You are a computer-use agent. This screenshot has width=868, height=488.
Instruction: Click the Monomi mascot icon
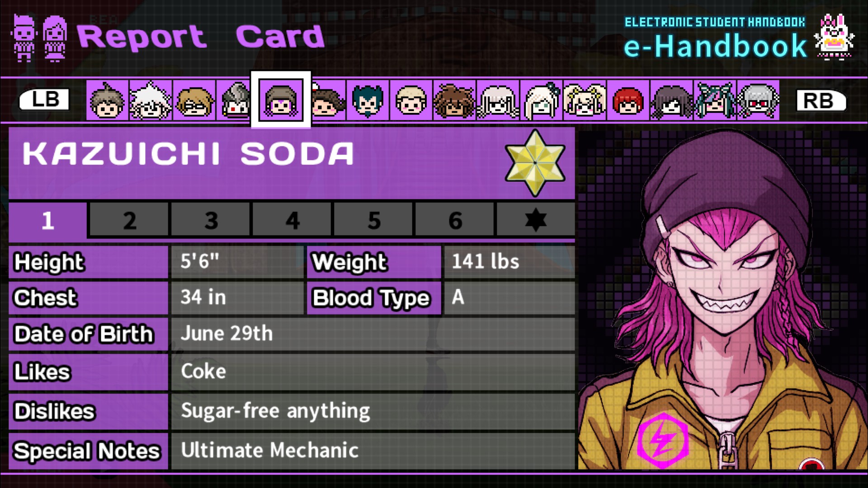(x=835, y=37)
